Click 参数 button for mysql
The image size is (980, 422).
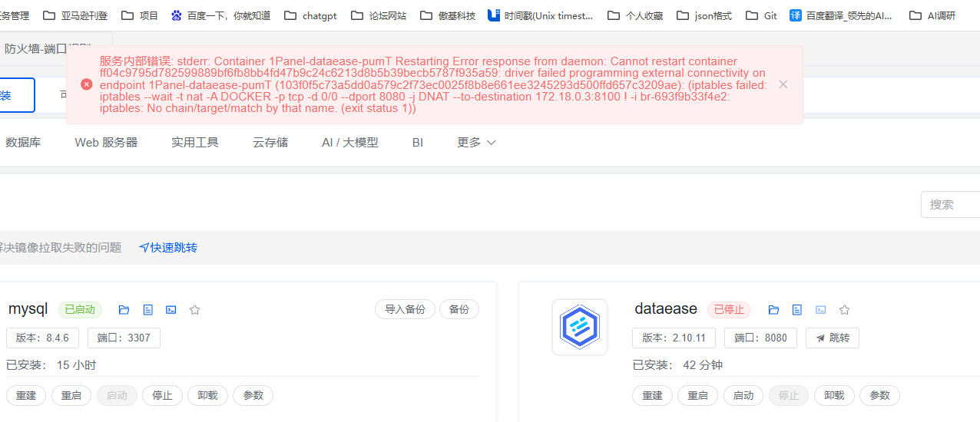[253, 395]
